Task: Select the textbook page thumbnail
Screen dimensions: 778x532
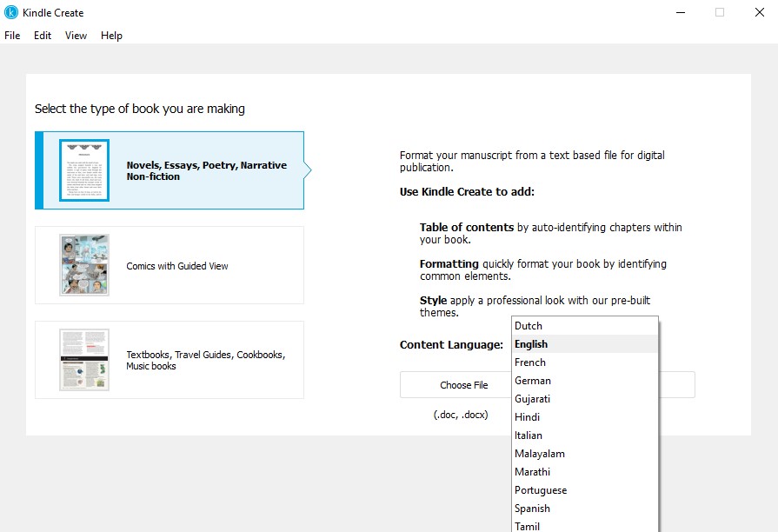Action: pyautogui.click(x=84, y=360)
